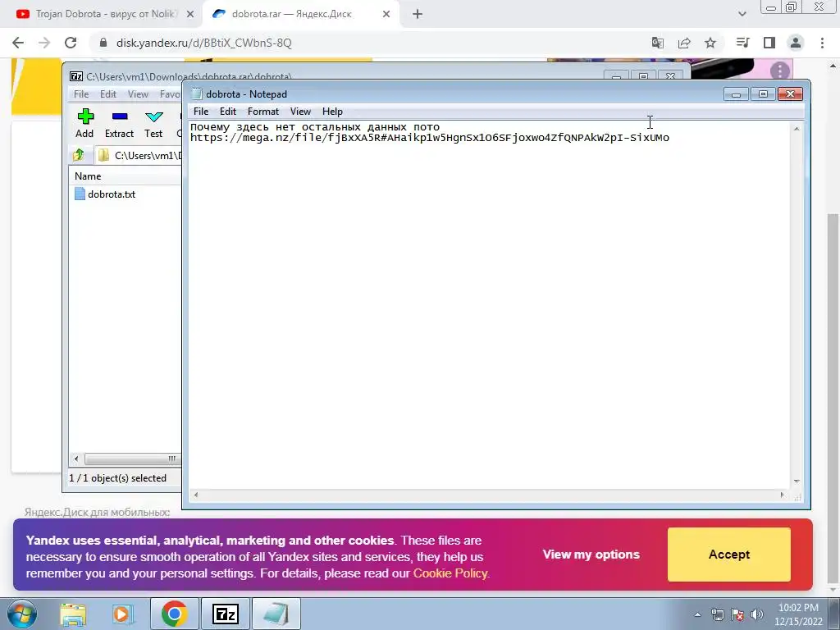Toggle the Chrome side panel
The height and width of the screenshot is (630, 840).
click(769, 43)
